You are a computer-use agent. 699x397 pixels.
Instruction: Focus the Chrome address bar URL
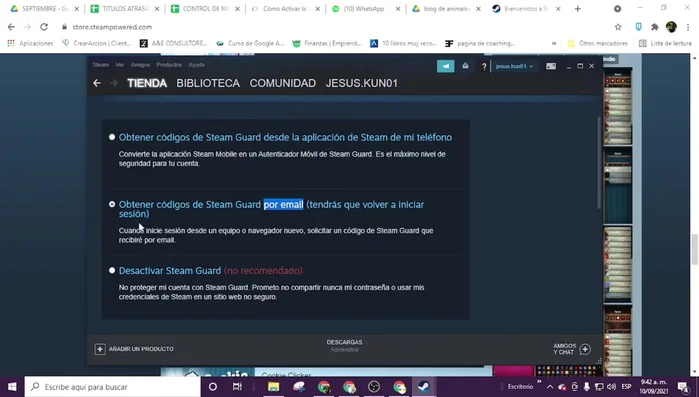112,27
